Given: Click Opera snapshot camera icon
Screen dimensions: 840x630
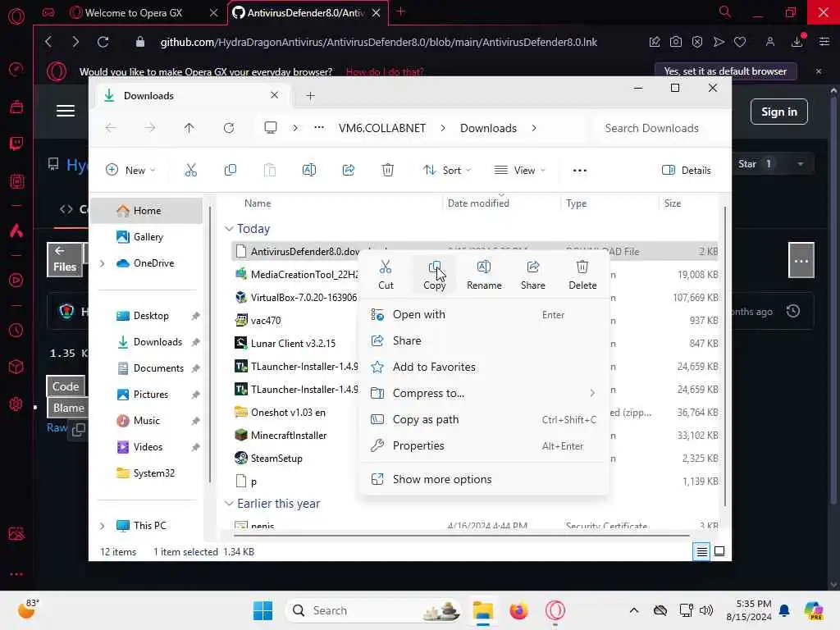Looking at the screenshot, I should pyautogui.click(x=676, y=42).
